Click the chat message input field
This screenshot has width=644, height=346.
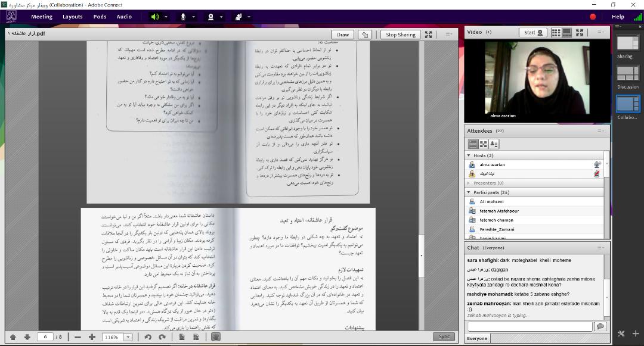[x=530, y=326]
